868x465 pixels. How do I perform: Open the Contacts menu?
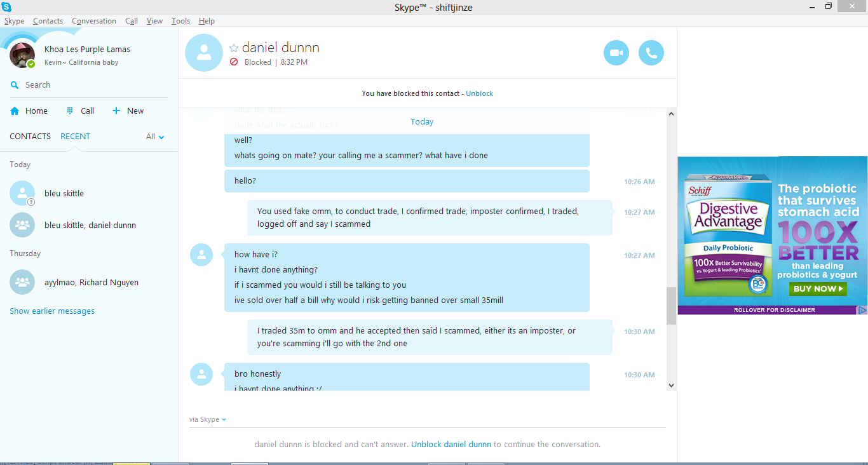[x=48, y=21]
